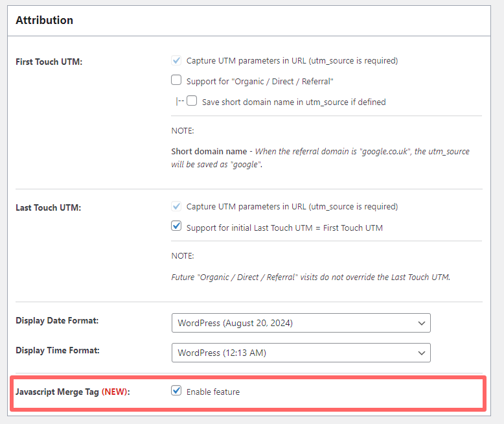Viewport: 504px width, 424px height.
Task: Click the italic note about Future Organic visits
Action: point(310,277)
